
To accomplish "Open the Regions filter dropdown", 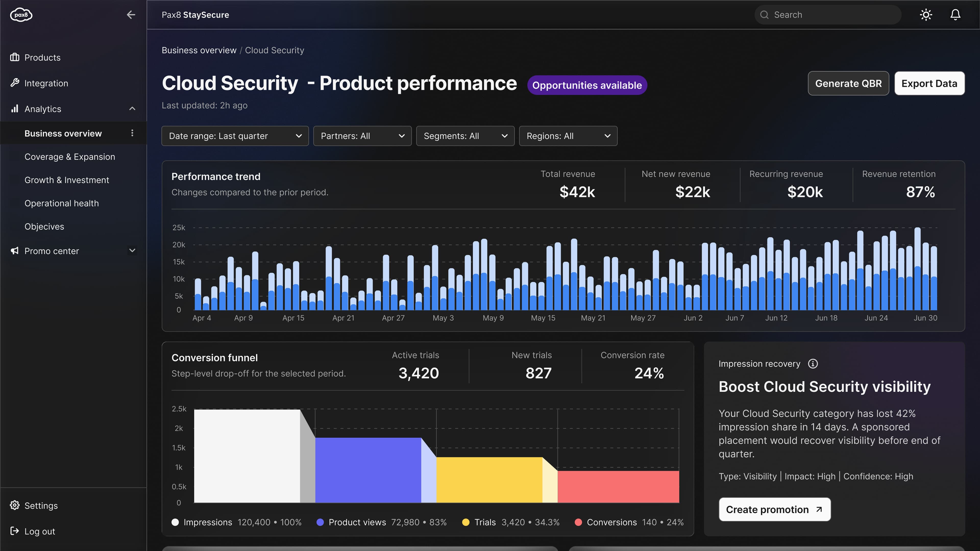I will [x=568, y=136].
